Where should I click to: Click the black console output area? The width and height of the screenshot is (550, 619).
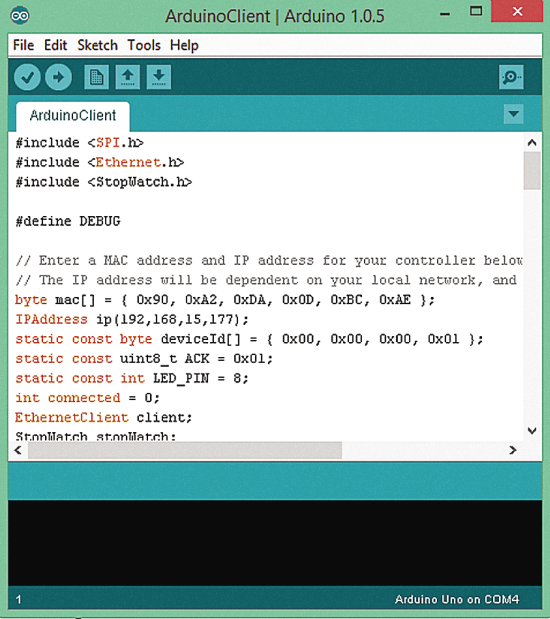275,543
